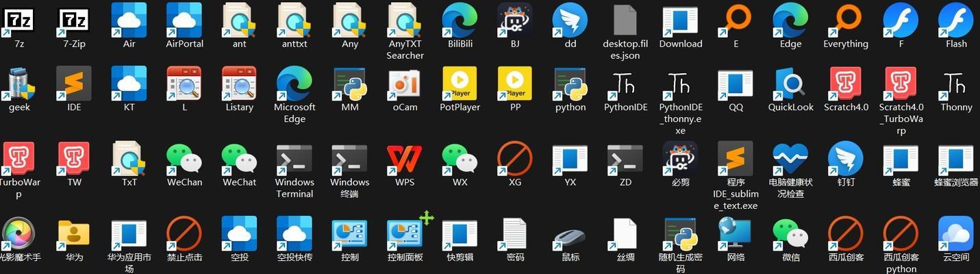Click the Flash shortcut icon
The height and width of the screenshot is (274, 980).
[x=956, y=21]
